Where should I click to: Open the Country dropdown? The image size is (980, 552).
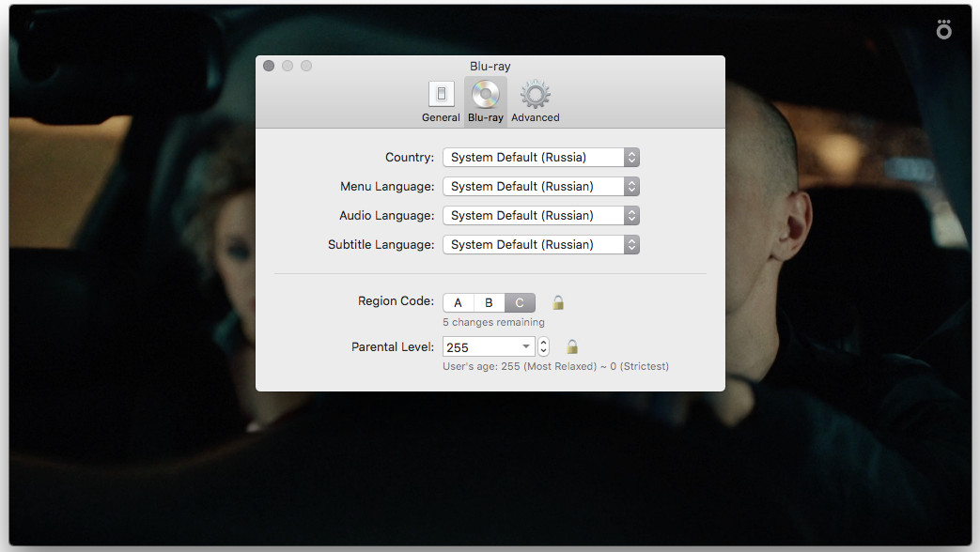pos(541,158)
